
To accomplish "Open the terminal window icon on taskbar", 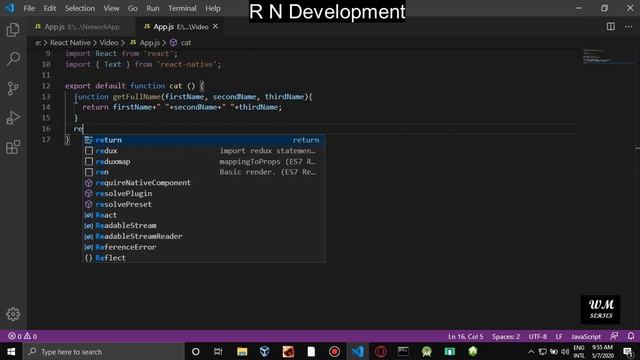I will click(403, 351).
